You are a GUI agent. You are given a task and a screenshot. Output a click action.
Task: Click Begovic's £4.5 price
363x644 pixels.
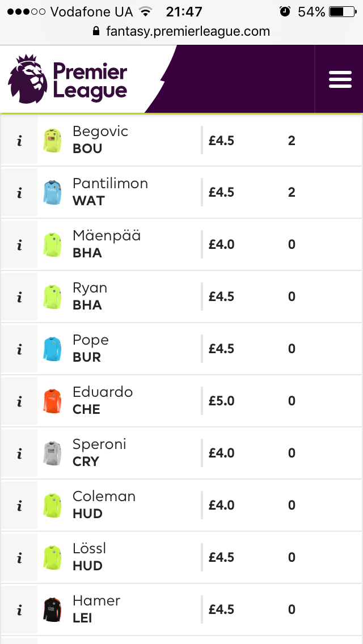pos(221,141)
